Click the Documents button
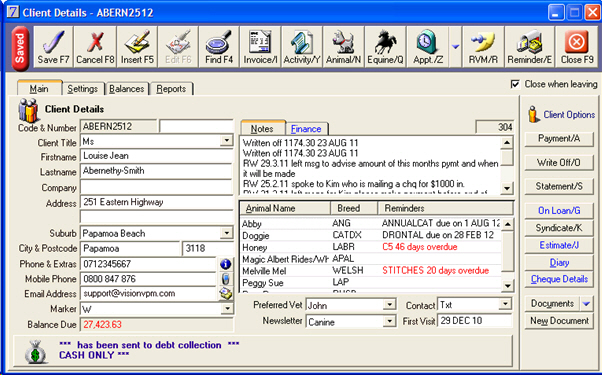602x375 pixels. [552, 304]
